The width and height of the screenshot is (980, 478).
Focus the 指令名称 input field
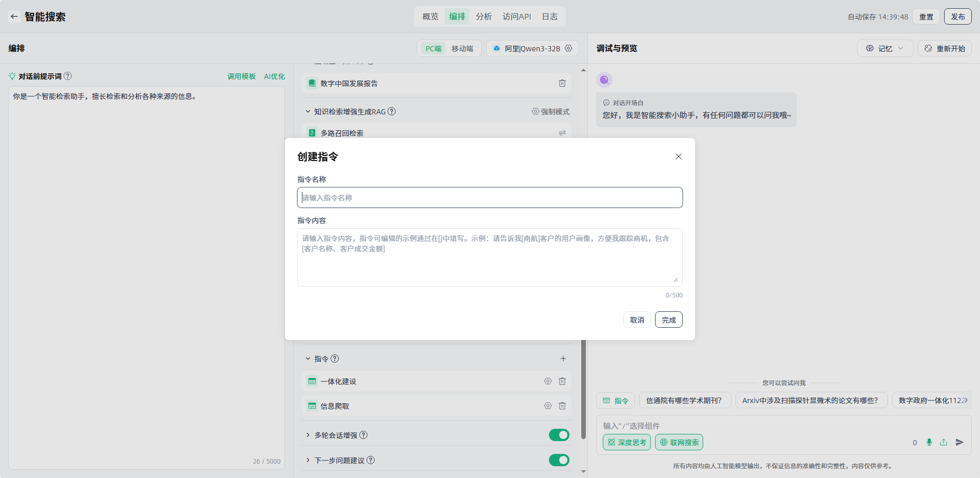[x=489, y=197]
